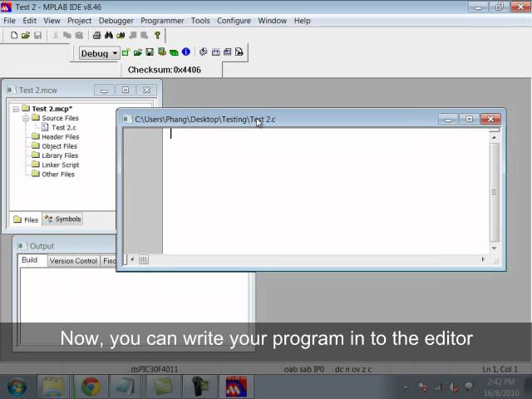Select the Other Files folder

click(x=58, y=175)
